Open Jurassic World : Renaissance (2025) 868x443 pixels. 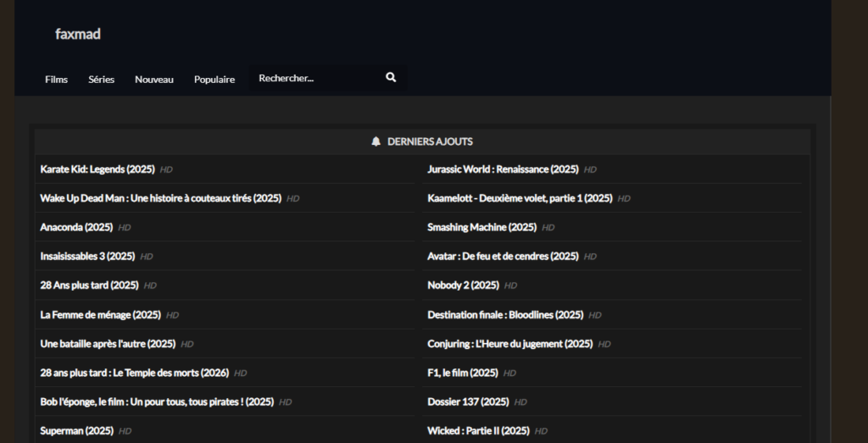point(503,169)
